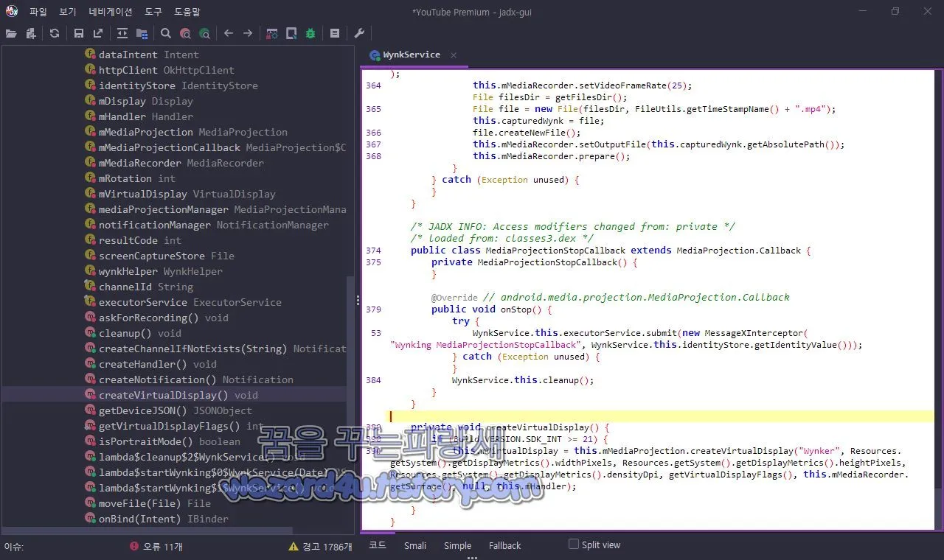Screen dimensions: 944x560
Task: Select onBind(Intent) IBinder method
Action: pyautogui.click(x=156, y=519)
